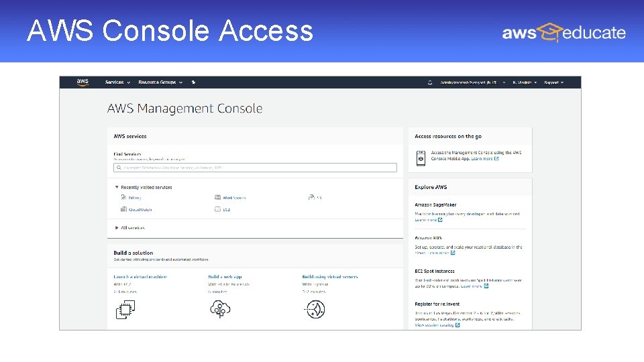Click the AWS services panel title

pos(129,136)
